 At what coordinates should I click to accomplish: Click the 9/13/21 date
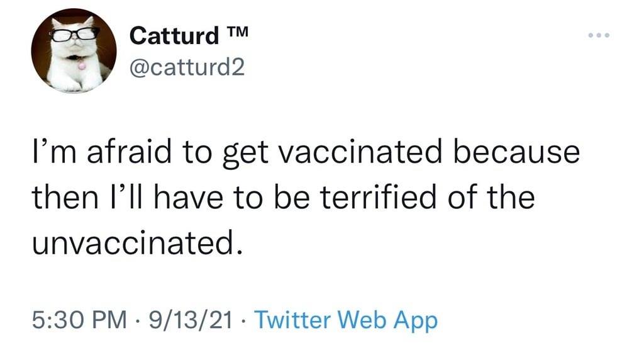(187, 321)
